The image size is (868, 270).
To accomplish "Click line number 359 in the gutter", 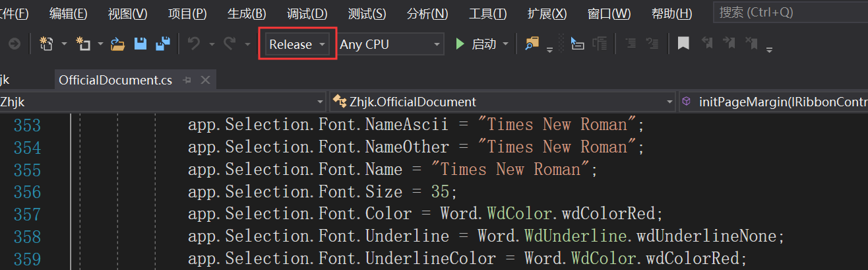I will pyautogui.click(x=27, y=259).
